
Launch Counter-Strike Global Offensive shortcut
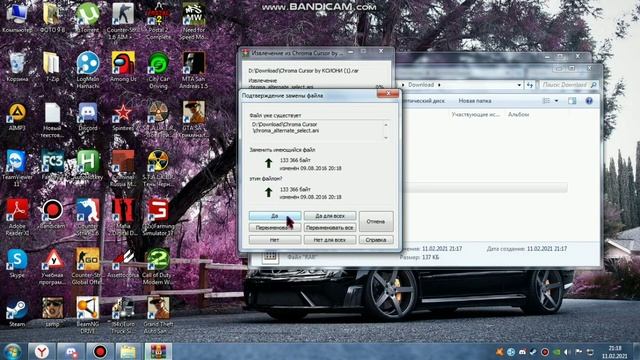(x=88, y=267)
